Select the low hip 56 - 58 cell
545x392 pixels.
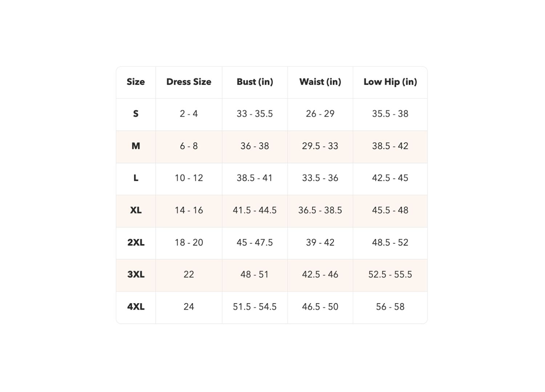[x=390, y=307]
